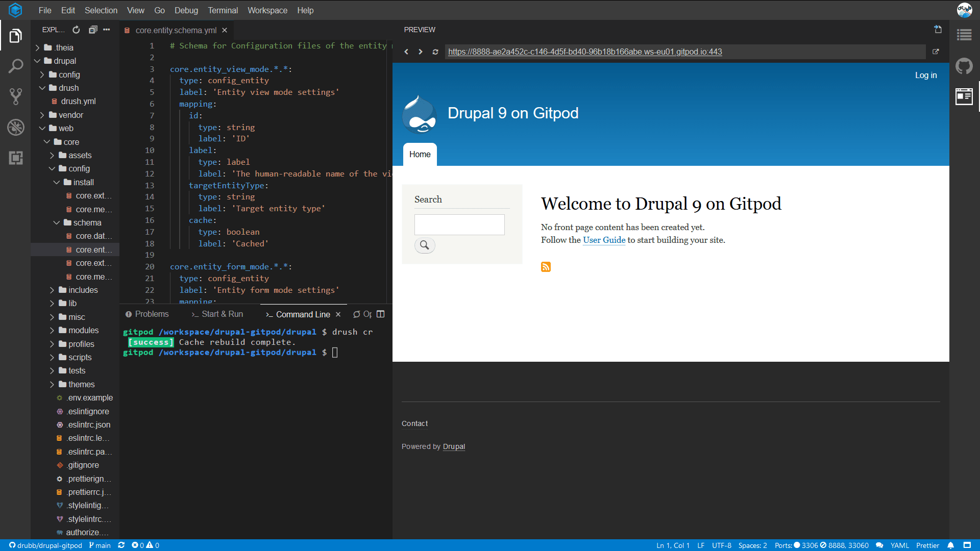Toggle notifications bell in status bar

click(x=950, y=545)
